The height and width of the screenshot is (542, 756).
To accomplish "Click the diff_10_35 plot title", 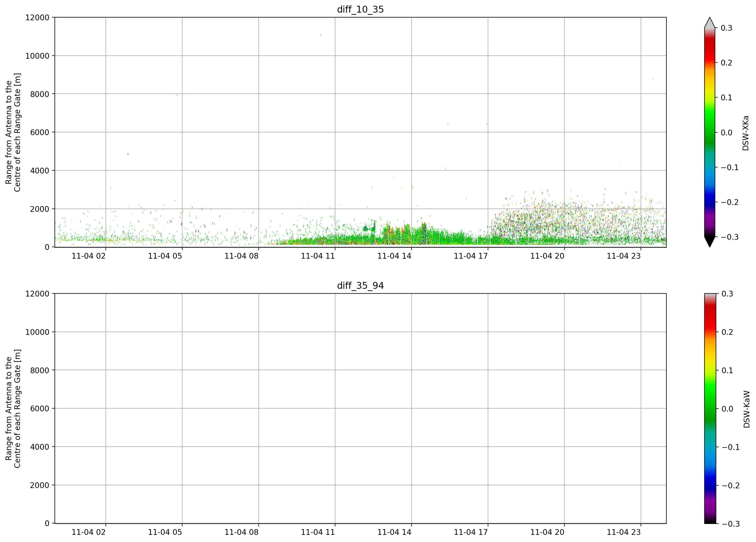I will 360,9.
